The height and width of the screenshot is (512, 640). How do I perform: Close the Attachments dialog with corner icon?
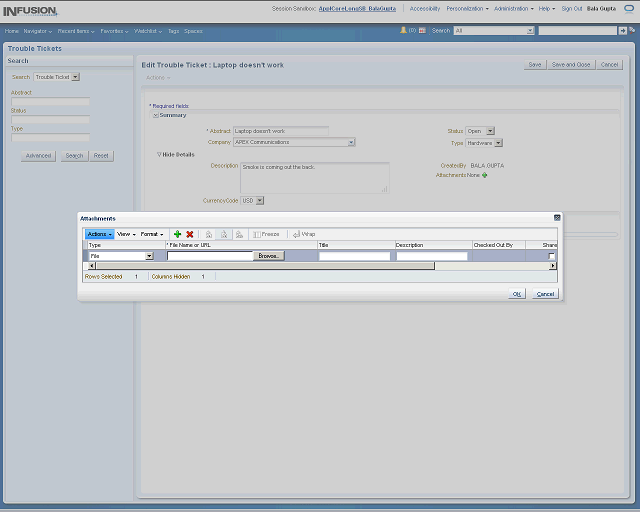(557, 218)
